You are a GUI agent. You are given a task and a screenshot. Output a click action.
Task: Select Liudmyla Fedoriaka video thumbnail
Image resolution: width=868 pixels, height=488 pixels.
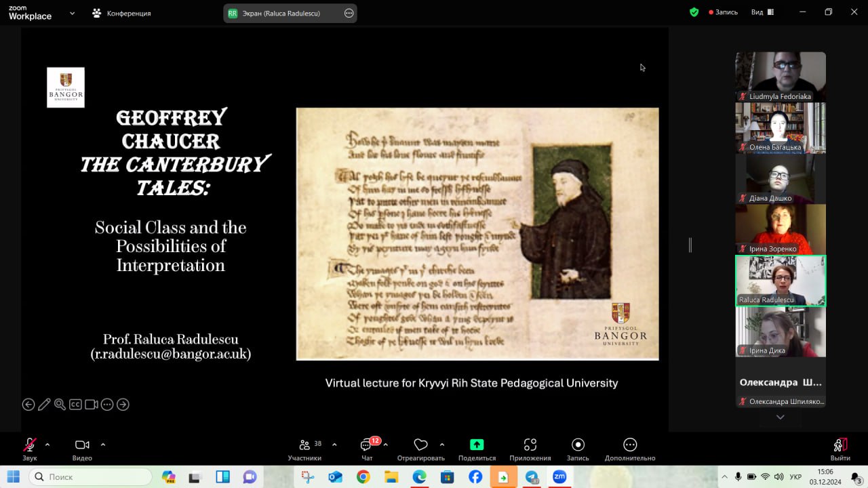click(781, 77)
